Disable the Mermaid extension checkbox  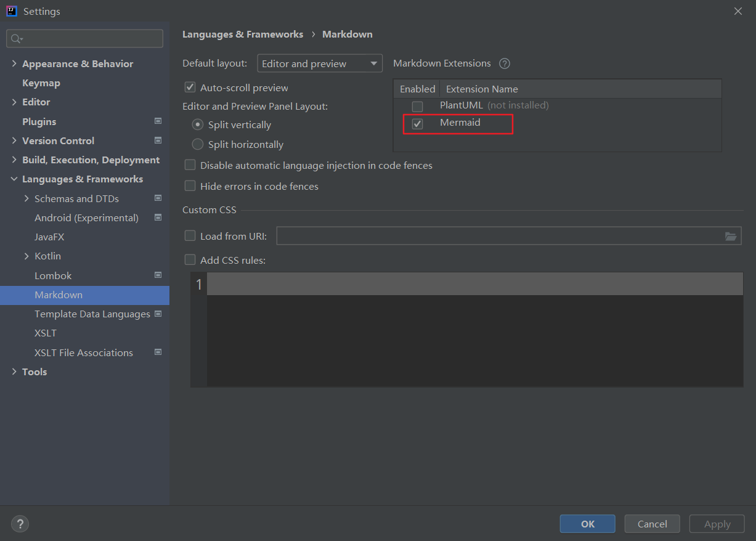(x=417, y=123)
